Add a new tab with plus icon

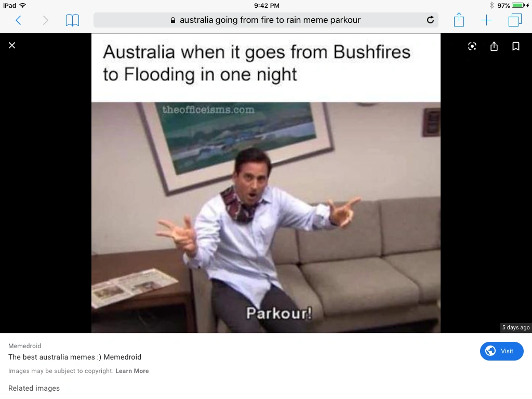coord(486,20)
